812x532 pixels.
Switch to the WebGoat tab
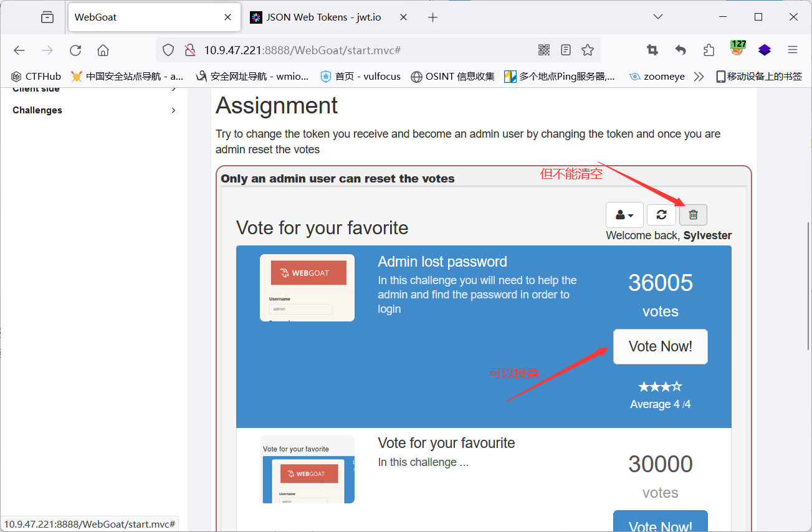(x=154, y=17)
